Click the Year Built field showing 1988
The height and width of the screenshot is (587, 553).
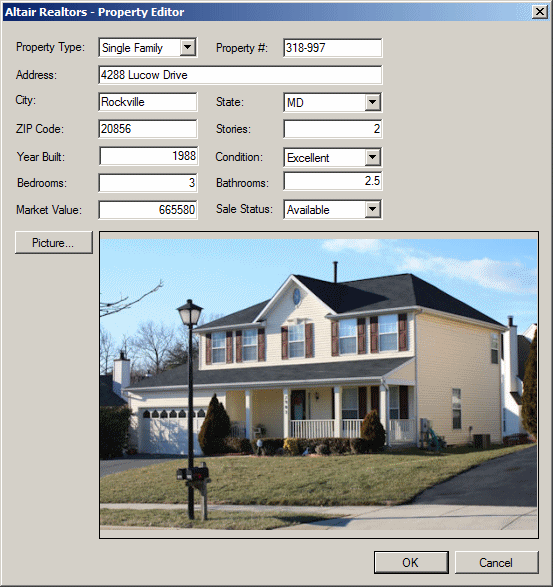click(149, 156)
